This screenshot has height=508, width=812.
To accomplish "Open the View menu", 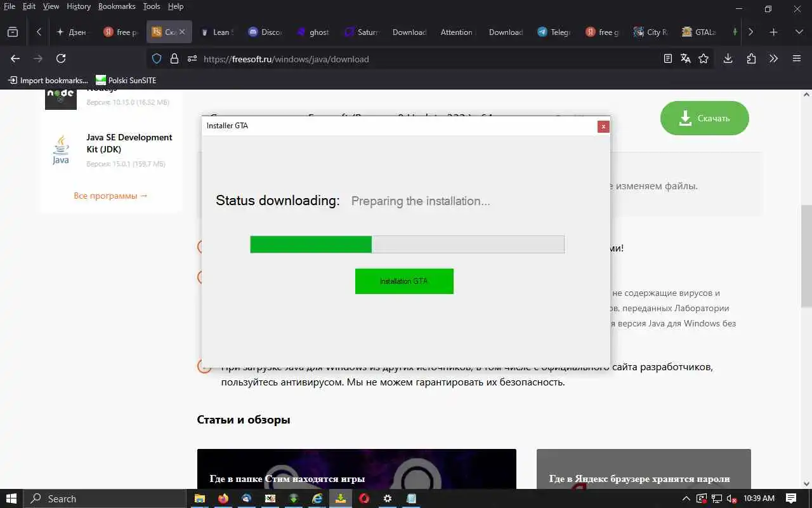I will coord(51,6).
